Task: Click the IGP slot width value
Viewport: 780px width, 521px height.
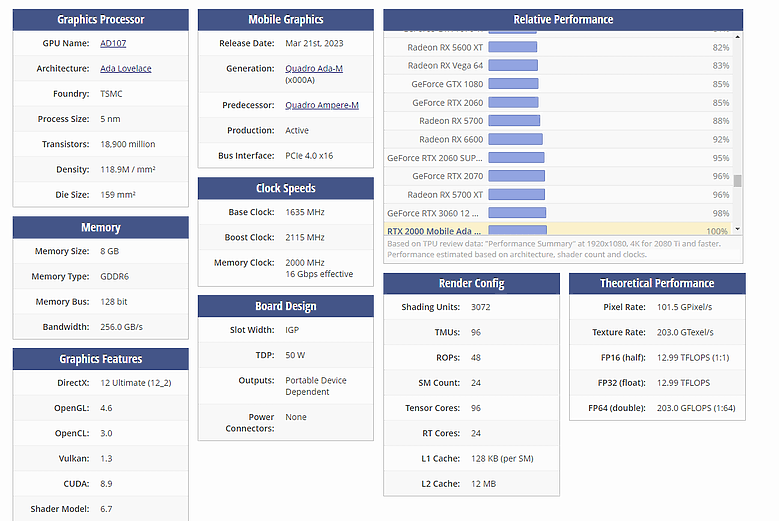Action: tap(292, 330)
